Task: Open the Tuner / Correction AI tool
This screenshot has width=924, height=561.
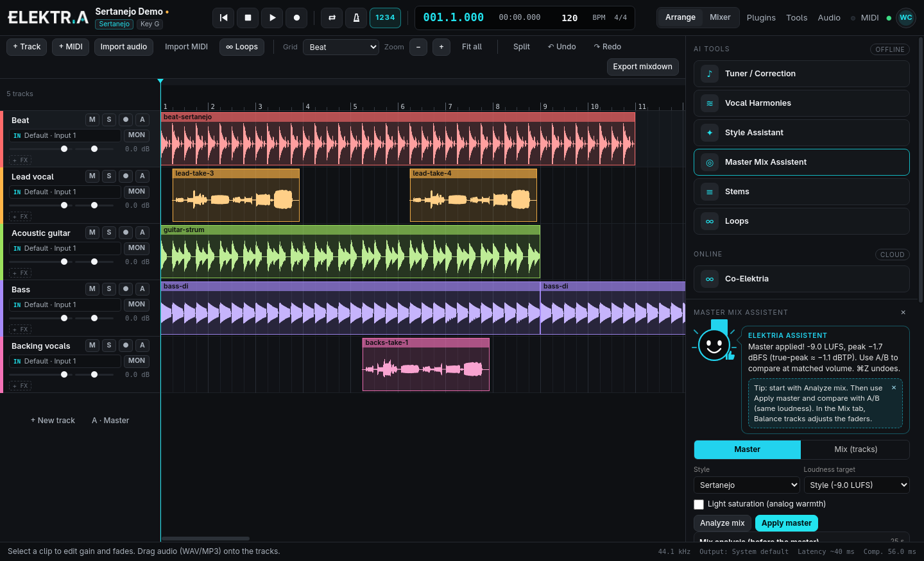Action: tap(801, 74)
